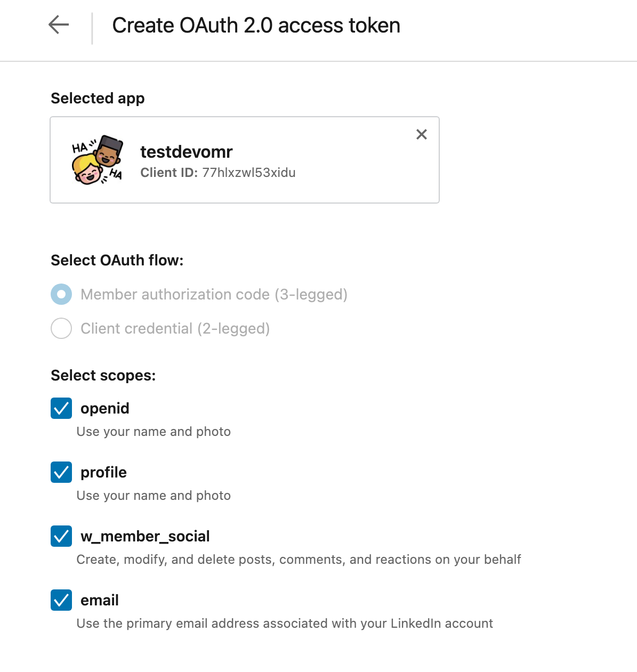The height and width of the screenshot is (672, 637).
Task: Click the Member authorization code label text
Action: [x=214, y=294]
